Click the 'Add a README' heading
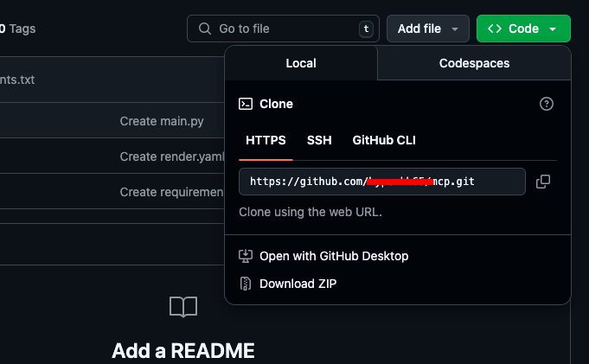Screen dimensions: 589x364 [x=183, y=350]
